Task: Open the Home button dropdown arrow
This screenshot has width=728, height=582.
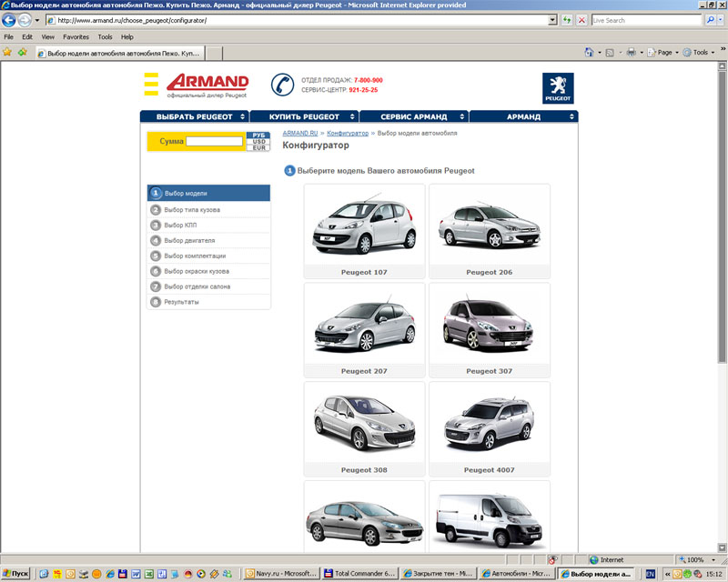Action: [600, 53]
